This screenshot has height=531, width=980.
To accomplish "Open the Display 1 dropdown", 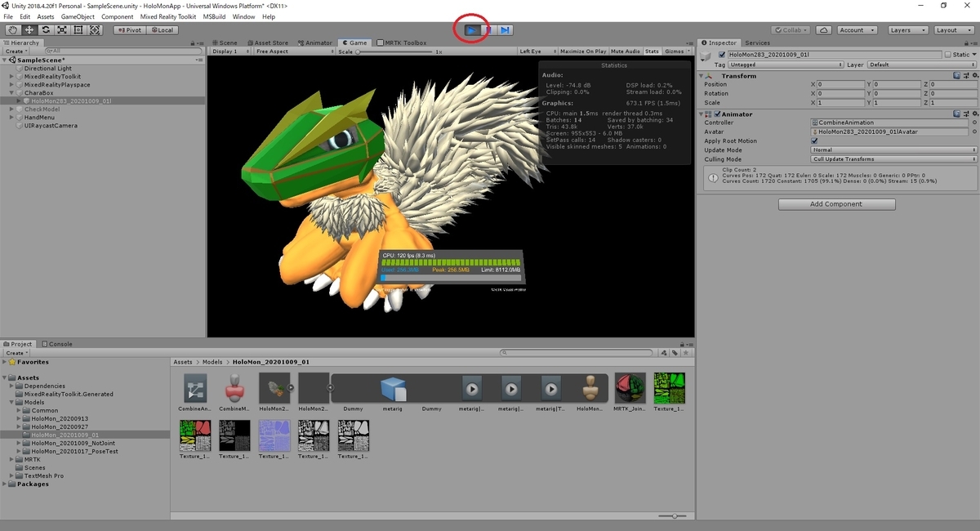I will [x=229, y=51].
